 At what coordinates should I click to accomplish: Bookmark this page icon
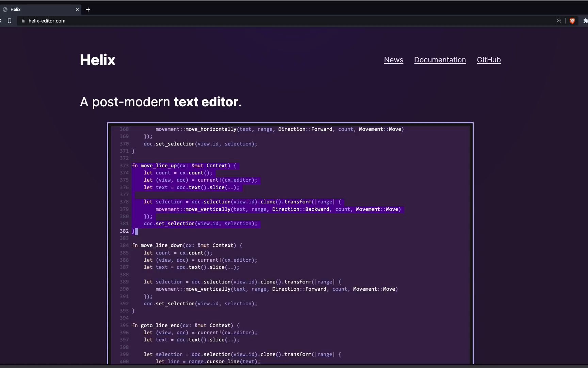[x=10, y=21]
